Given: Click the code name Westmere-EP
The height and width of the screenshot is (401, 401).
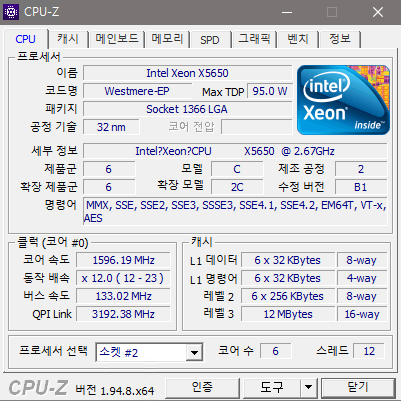Looking at the screenshot, I should tap(137, 91).
